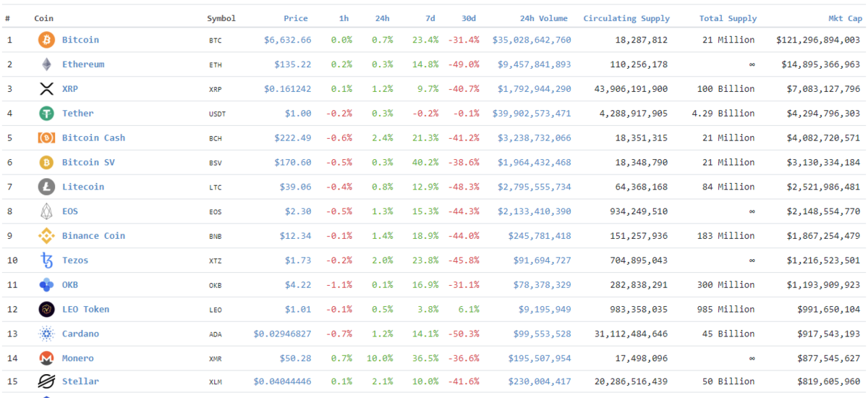Viewport: 868px width, 398px height.
Task: Sort table by Price column header
Action: (x=296, y=18)
